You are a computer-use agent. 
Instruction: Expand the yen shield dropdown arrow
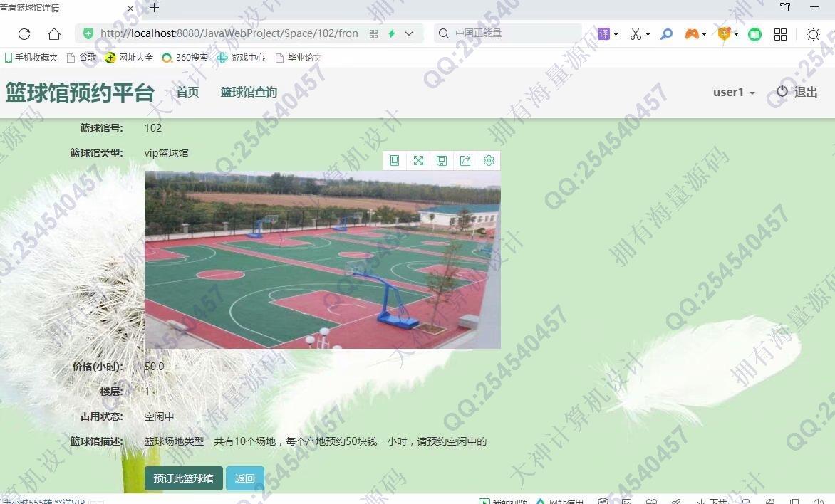(736, 35)
